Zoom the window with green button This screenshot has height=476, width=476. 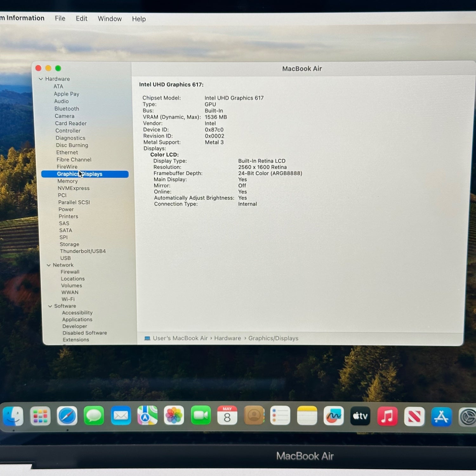coord(58,68)
